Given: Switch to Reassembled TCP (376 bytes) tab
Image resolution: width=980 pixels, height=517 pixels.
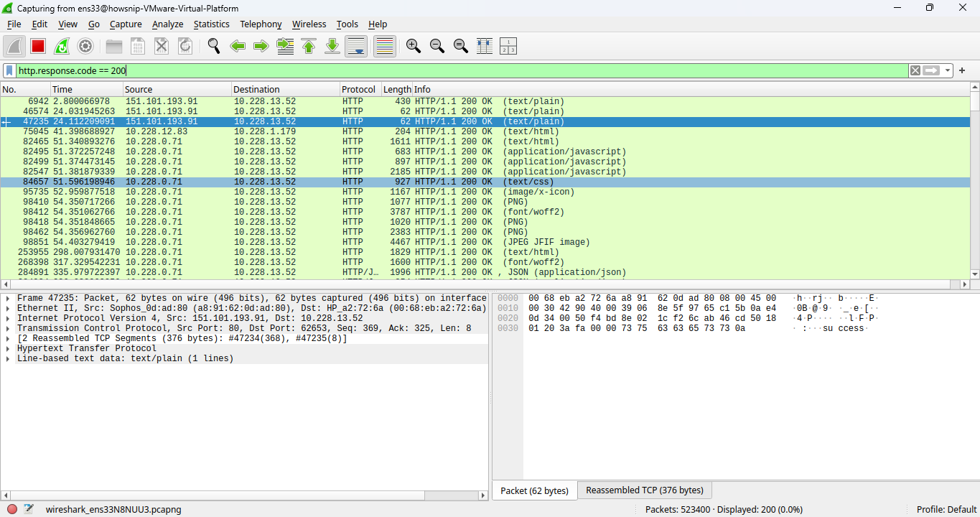Looking at the screenshot, I should (645, 490).
